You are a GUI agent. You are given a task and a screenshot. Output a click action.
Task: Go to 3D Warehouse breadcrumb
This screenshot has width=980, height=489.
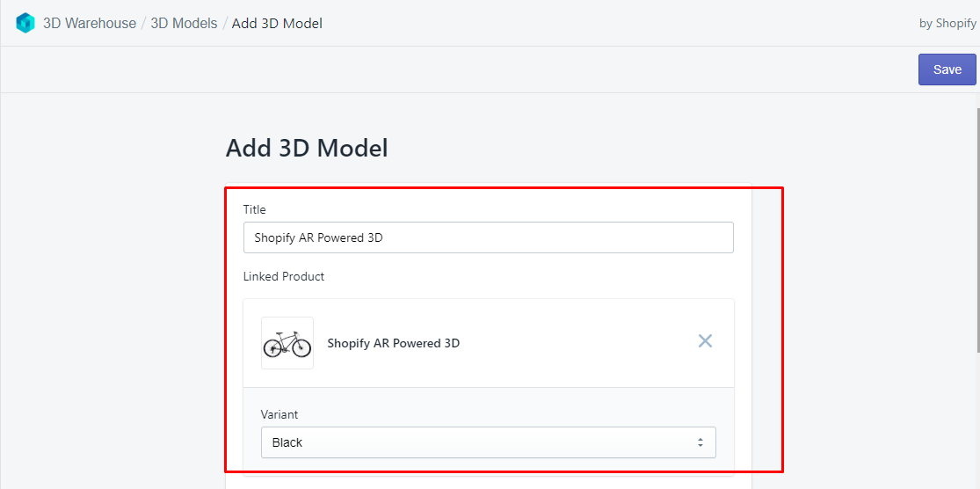pos(90,24)
